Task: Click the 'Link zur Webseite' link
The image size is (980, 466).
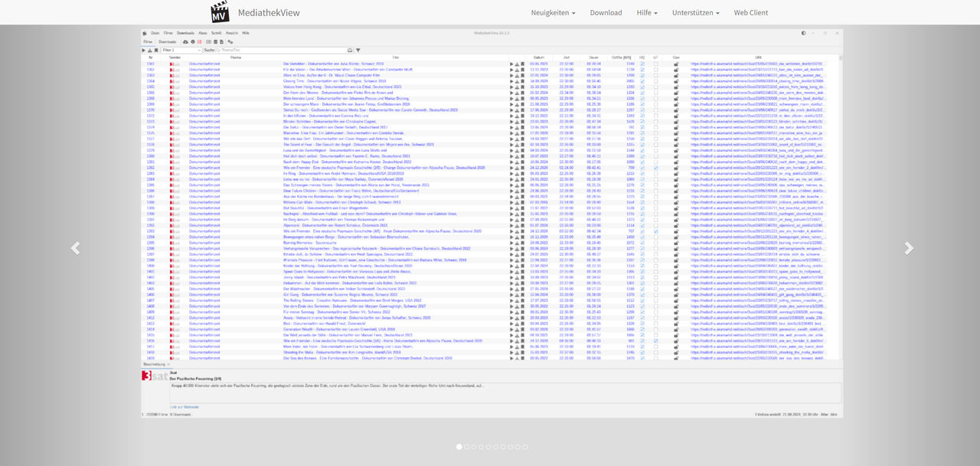Action: [184, 407]
